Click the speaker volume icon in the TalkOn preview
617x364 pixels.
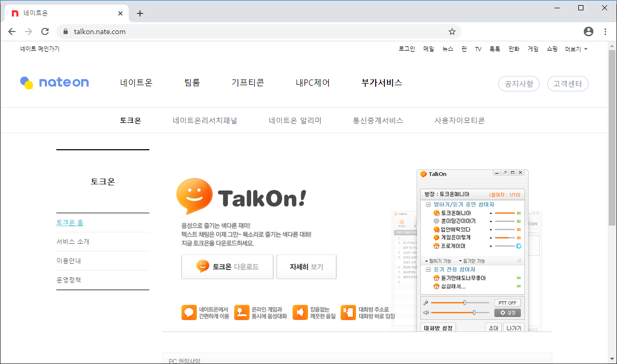point(426,312)
